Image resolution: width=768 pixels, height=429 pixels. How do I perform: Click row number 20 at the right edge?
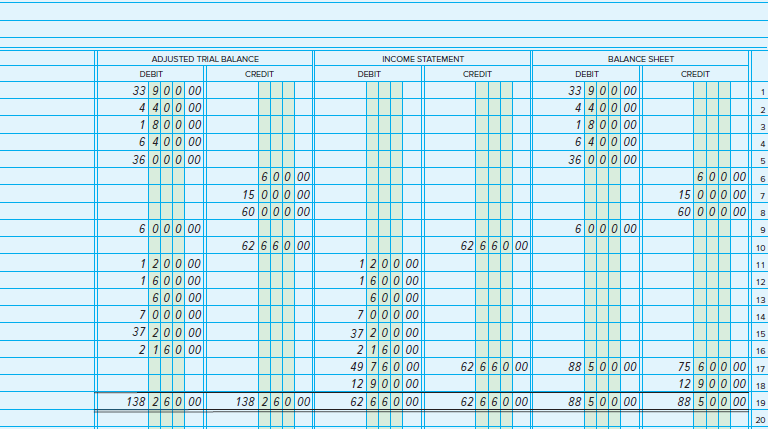[759, 419]
